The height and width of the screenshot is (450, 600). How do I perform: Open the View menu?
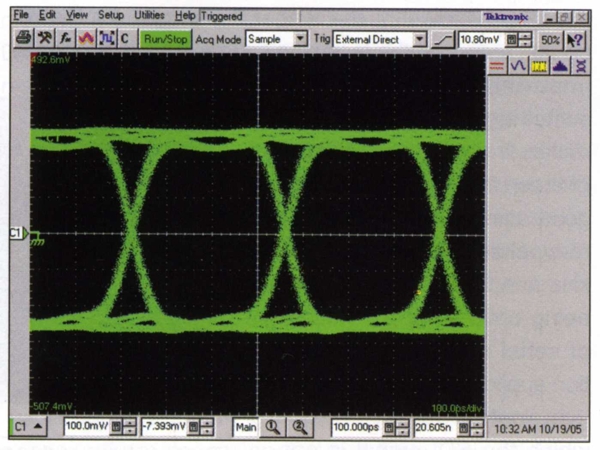coord(77,15)
